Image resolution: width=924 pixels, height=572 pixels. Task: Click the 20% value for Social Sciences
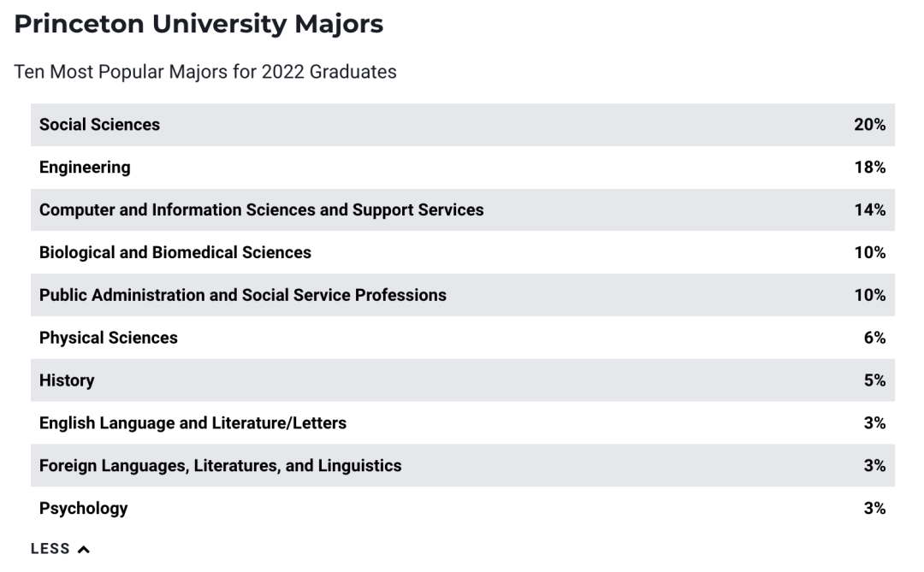870,125
